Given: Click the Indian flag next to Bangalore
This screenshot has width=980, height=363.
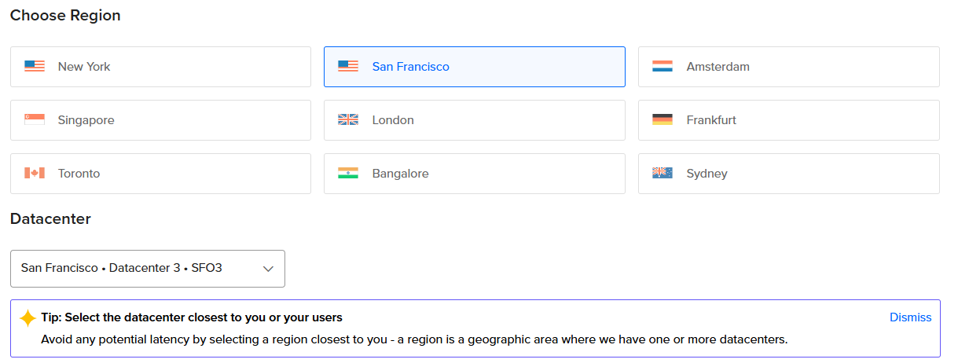Looking at the screenshot, I should point(348,174).
